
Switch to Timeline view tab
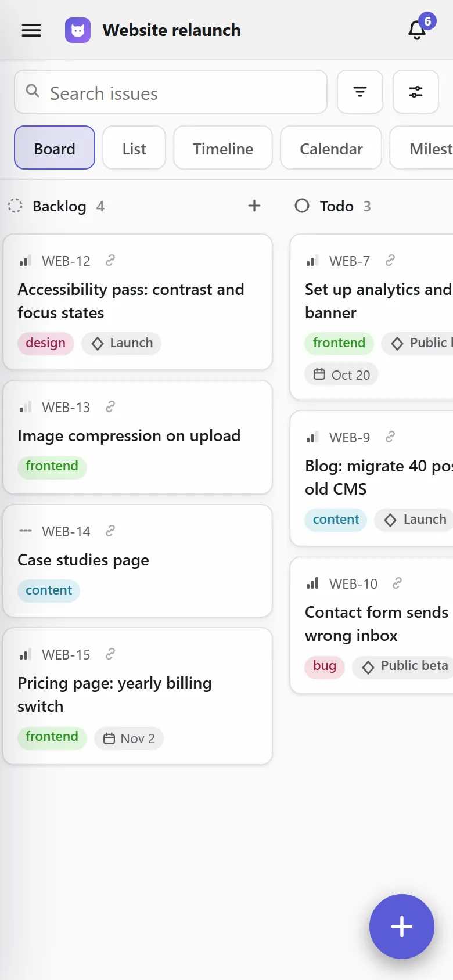223,147
